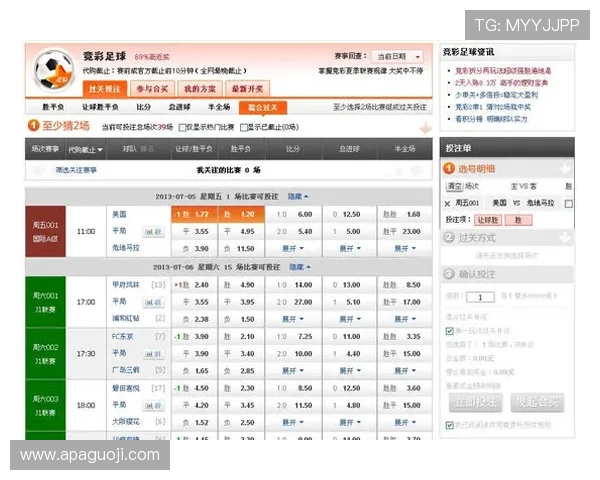Remove 让球胜 bet option chip
This screenshot has height=480, width=600.
488,220
